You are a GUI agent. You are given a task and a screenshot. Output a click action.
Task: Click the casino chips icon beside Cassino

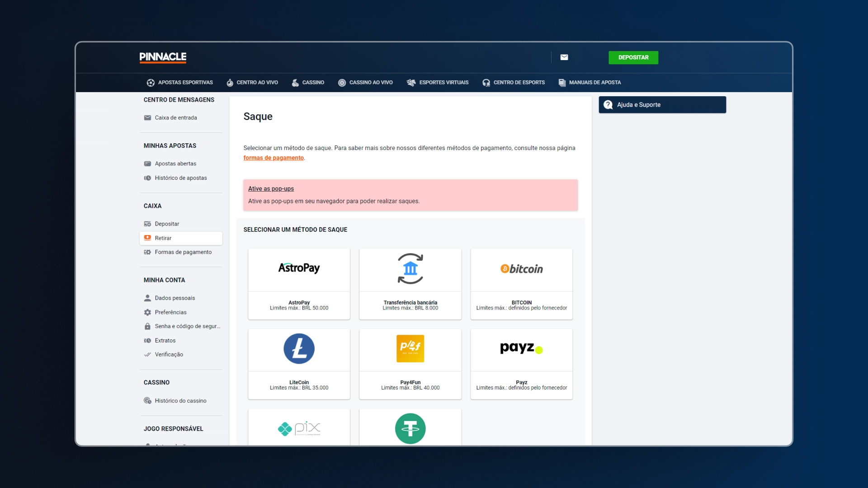coord(295,83)
